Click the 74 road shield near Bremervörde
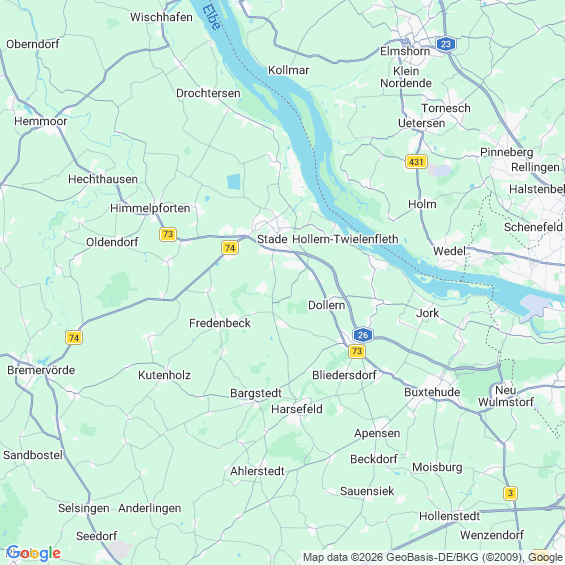Screen dimensions: 565x565 [x=74, y=338]
